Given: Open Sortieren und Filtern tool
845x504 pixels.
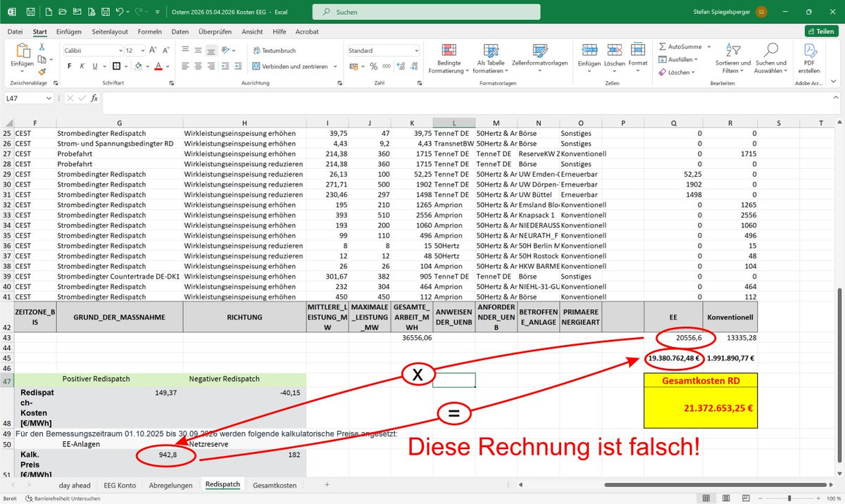Looking at the screenshot, I should point(732,57).
